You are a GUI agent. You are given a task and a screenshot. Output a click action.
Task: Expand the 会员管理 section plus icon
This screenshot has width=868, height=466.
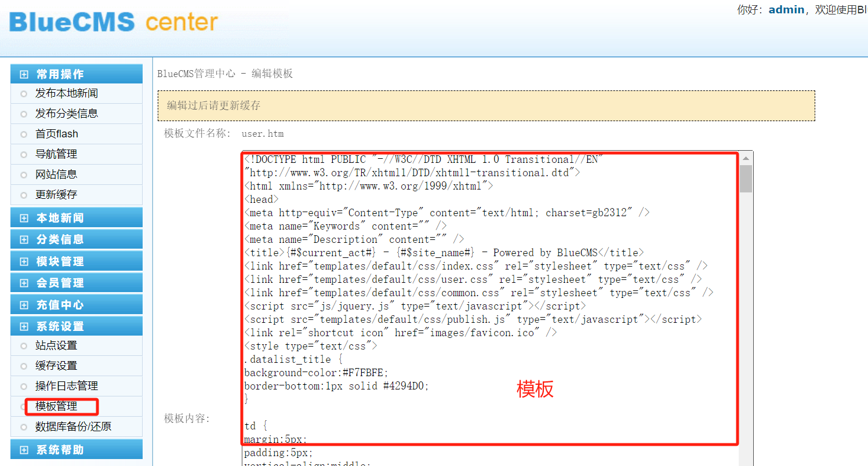[x=24, y=283]
